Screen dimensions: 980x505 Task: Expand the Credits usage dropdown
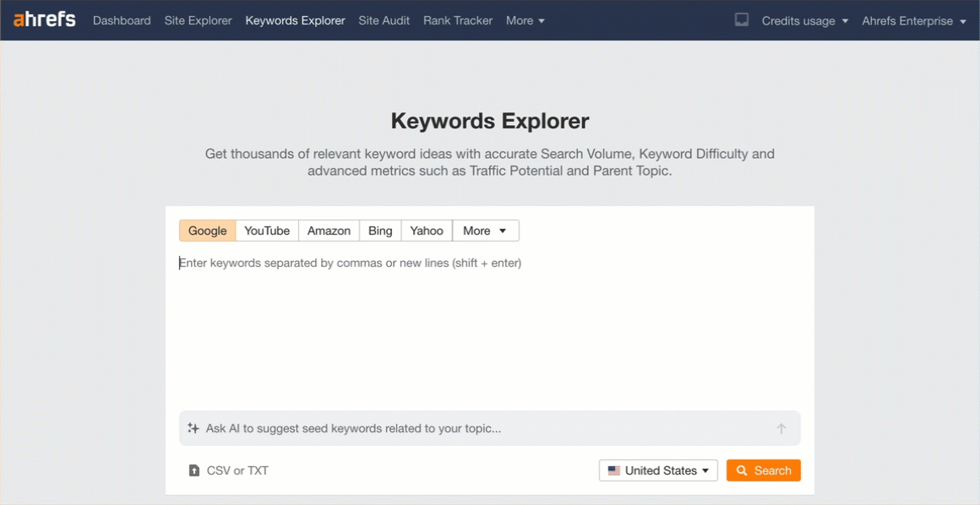798,20
